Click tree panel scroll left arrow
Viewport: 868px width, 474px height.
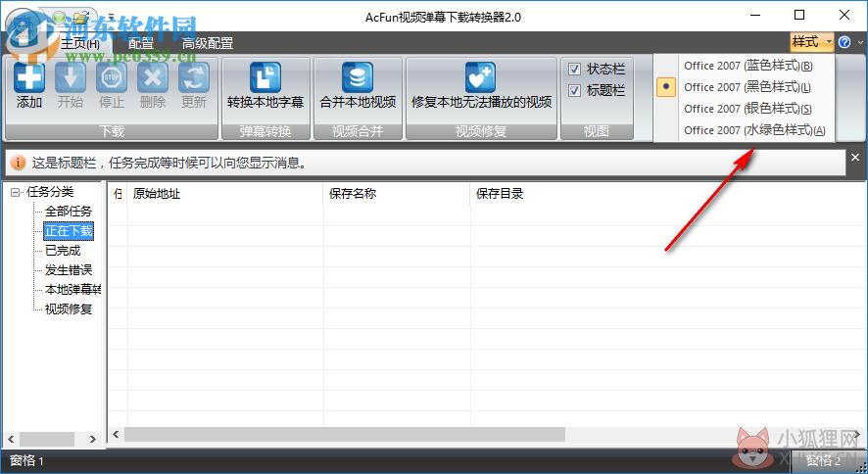pyautogui.click(x=11, y=439)
